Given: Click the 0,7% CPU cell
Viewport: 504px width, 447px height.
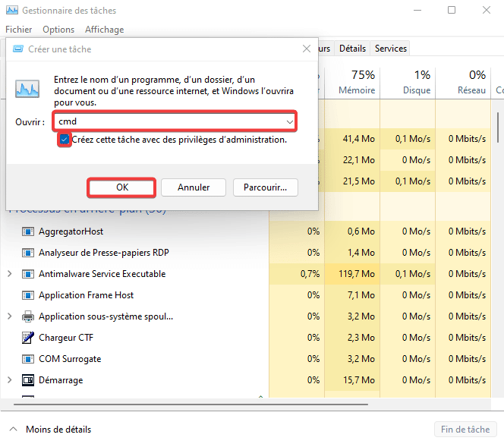Looking at the screenshot, I should [297, 274].
